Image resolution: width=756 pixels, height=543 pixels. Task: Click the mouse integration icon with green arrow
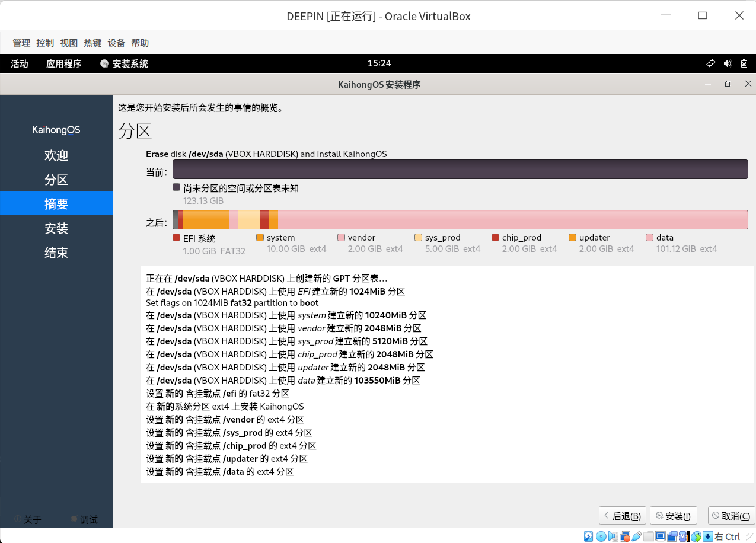click(x=696, y=536)
